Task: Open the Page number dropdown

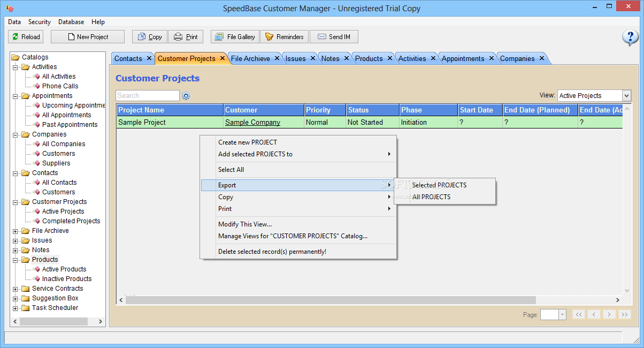Action: point(562,315)
